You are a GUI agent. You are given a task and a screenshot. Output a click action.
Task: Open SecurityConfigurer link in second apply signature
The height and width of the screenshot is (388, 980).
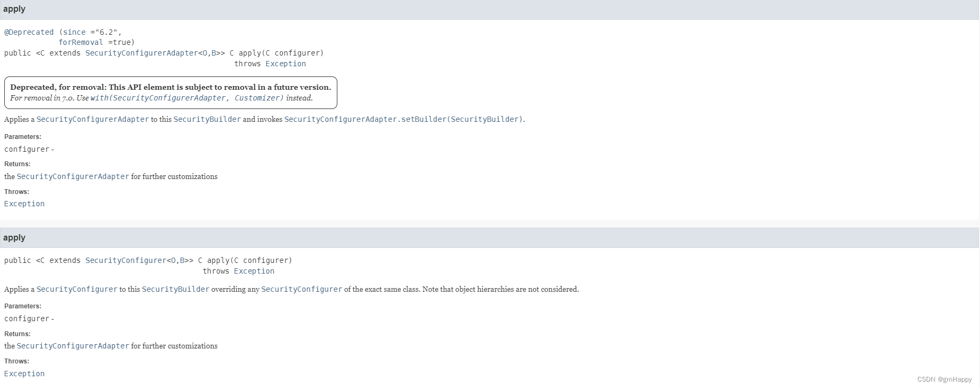pyautogui.click(x=126, y=260)
